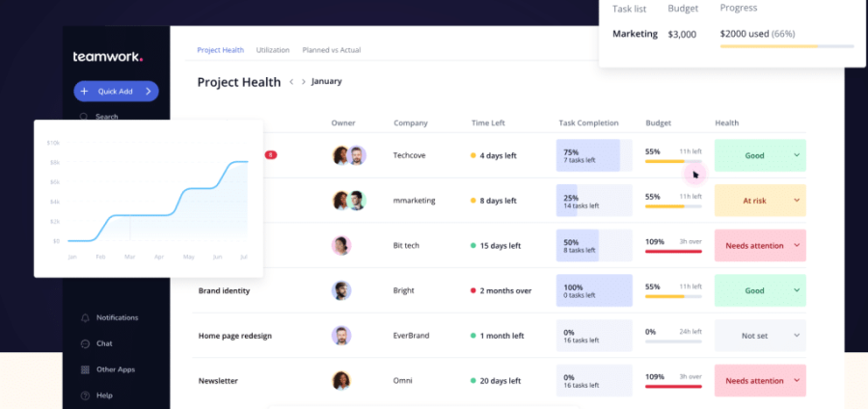Image resolution: width=868 pixels, height=409 pixels.
Task: Click the Chat bubble icon
Action: [85, 343]
